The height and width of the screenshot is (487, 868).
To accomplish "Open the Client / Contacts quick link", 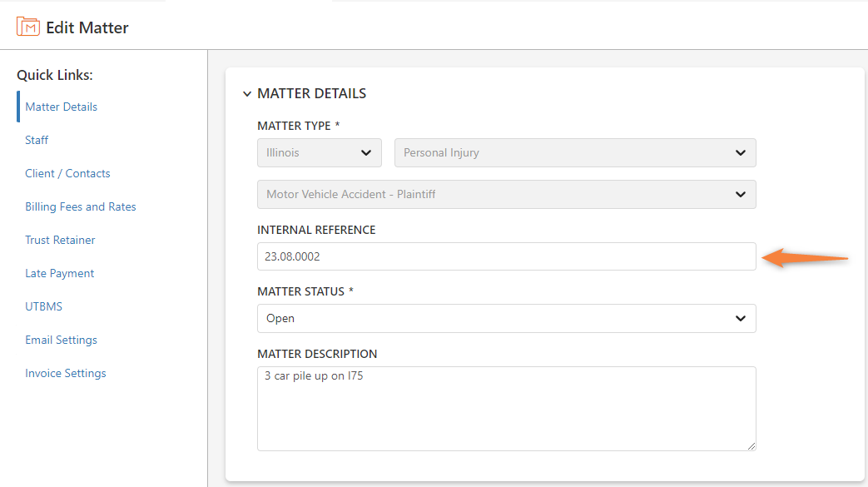I will pyautogui.click(x=67, y=173).
